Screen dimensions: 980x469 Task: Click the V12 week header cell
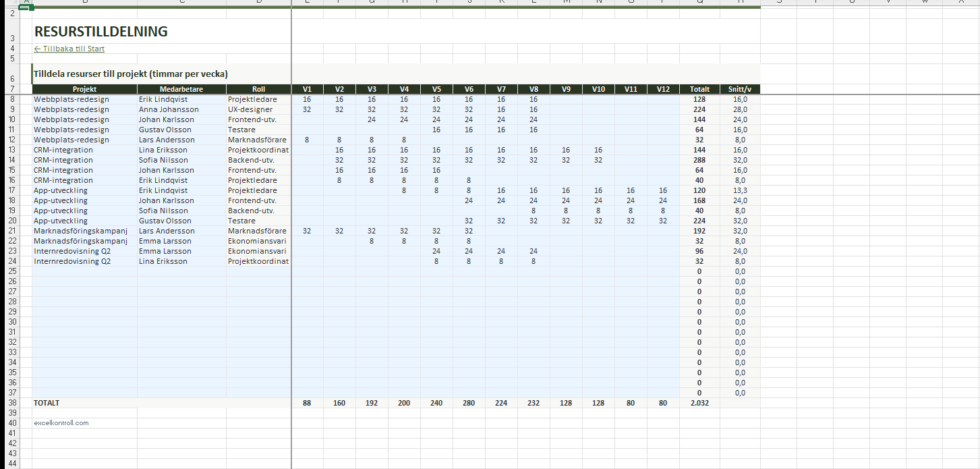click(663, 89)
